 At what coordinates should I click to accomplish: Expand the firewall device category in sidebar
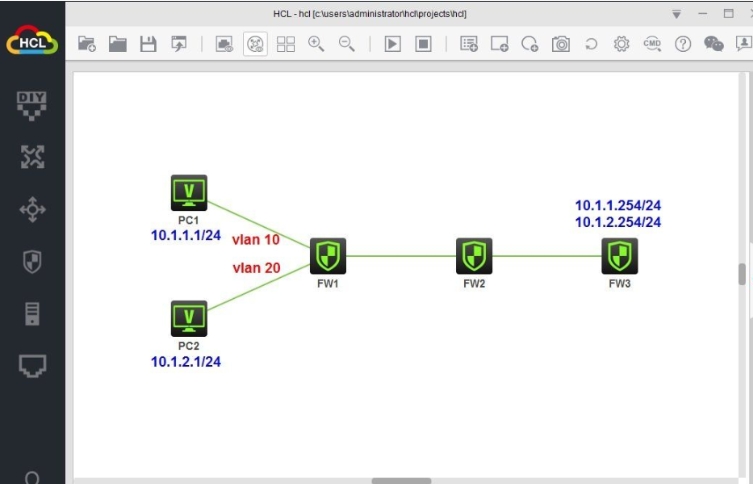point(32,261)
